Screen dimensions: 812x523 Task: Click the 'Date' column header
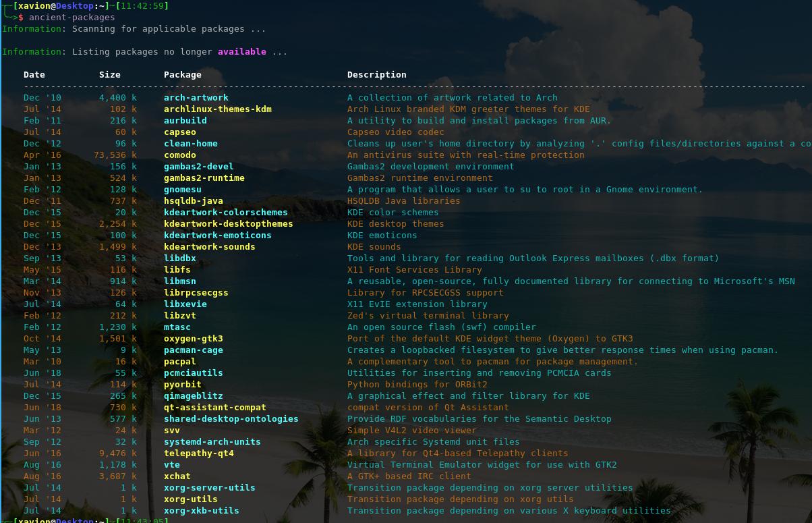pos(34,74)
